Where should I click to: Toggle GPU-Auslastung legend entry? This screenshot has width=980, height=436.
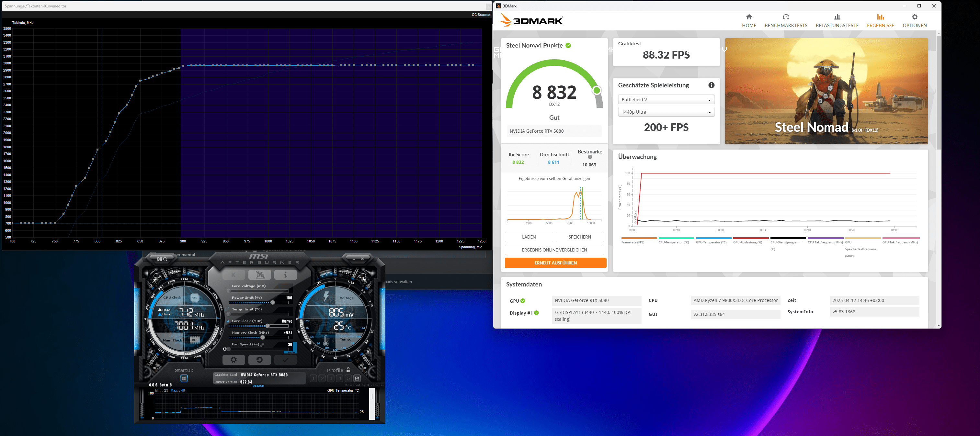(751, 240)
